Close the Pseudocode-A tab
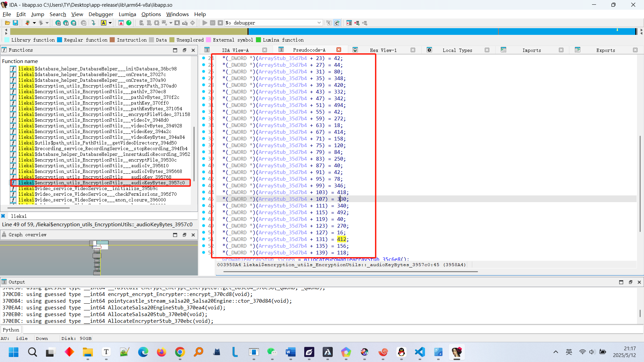Viewport: 644px width, 362px height. (339, 50)
